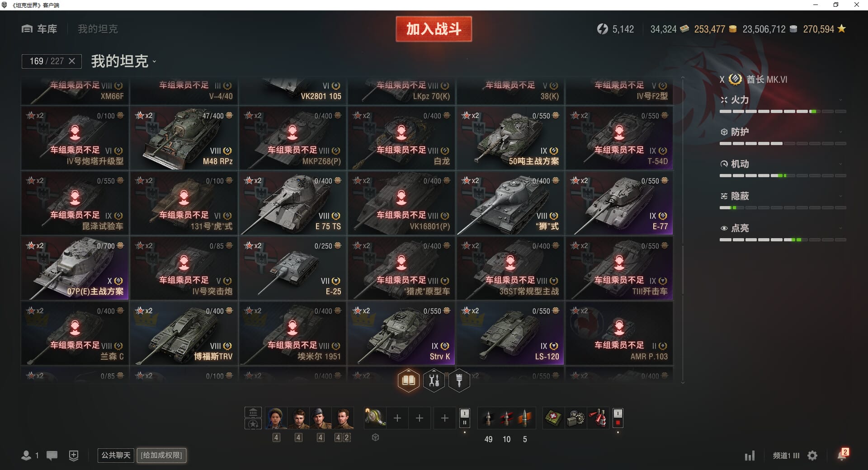This screenshot has width=868, height=470.
Task: Select the repair kit toolbox consumable
Action: pos(576,418)
